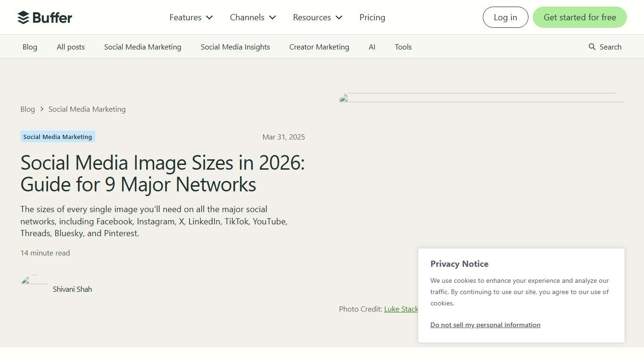Select All posts in the blog navigation
The image size is (644, 362).
point(70,47)
